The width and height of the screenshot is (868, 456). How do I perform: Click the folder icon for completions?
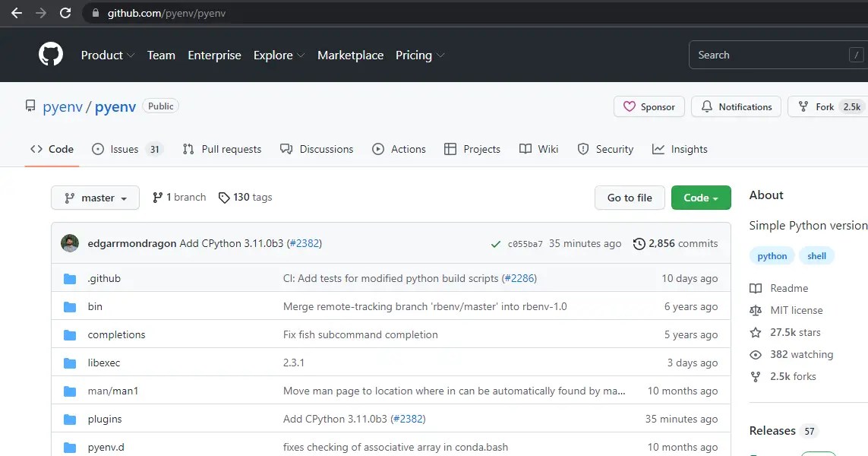(x=70, y=335)
